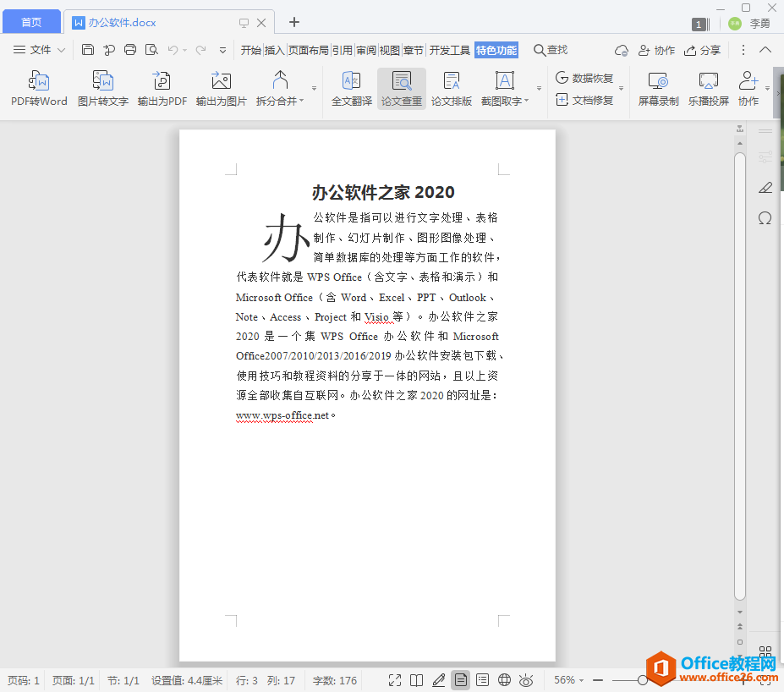
Task: Toggle eye protection mode icon
Action: 526,680
